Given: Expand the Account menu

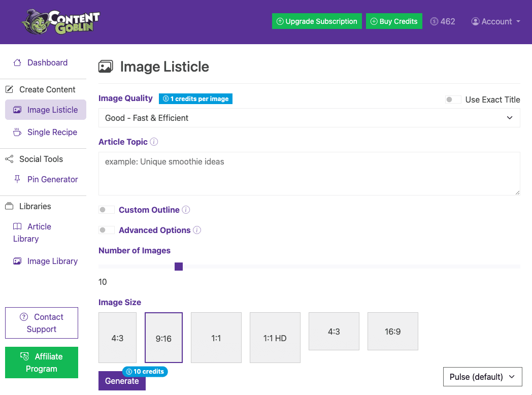Looking at the screenshot, I should point(495,21).
